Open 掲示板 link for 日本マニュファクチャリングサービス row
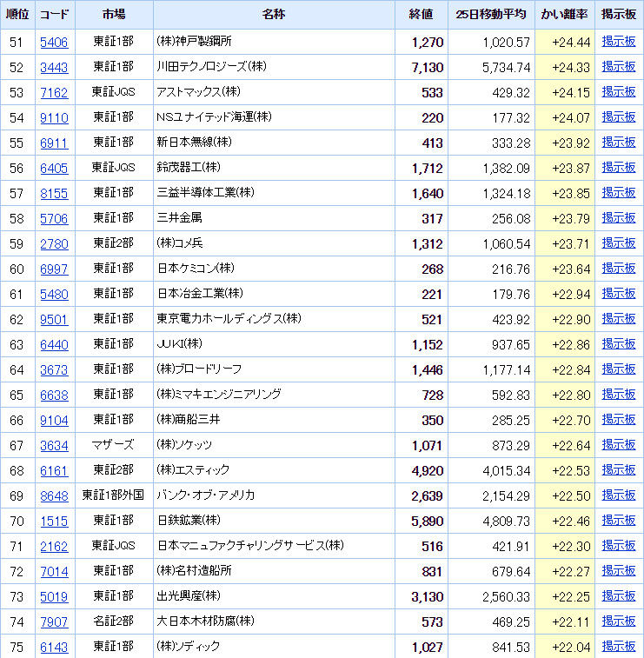 (619, 546)
